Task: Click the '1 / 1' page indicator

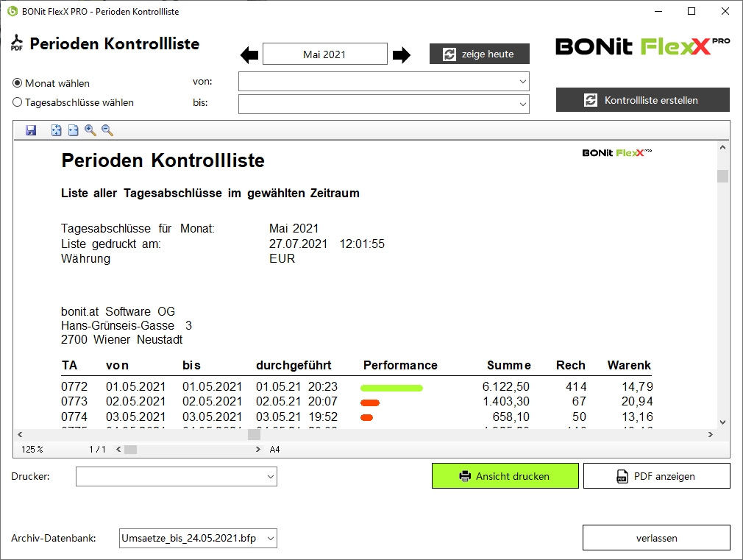Action: [97, 450]
